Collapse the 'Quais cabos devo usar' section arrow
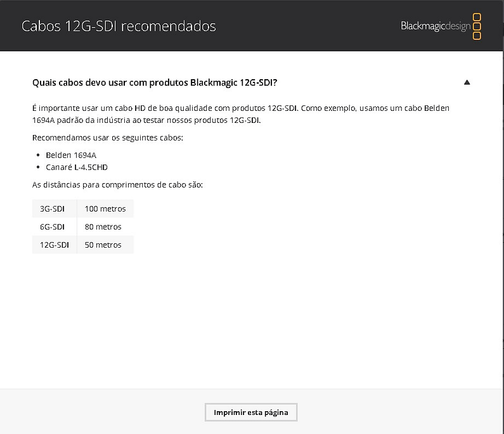504x434 pixels. [467, 82]
